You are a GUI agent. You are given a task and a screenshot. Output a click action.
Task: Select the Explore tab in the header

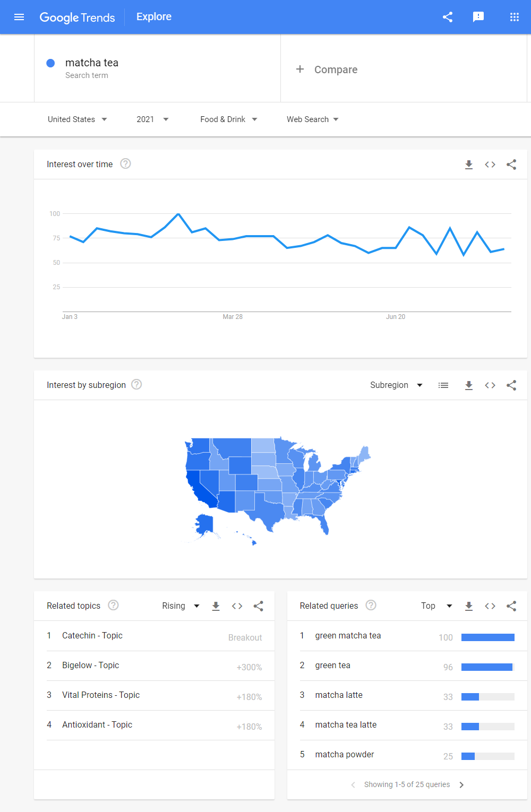coord(153,16)
